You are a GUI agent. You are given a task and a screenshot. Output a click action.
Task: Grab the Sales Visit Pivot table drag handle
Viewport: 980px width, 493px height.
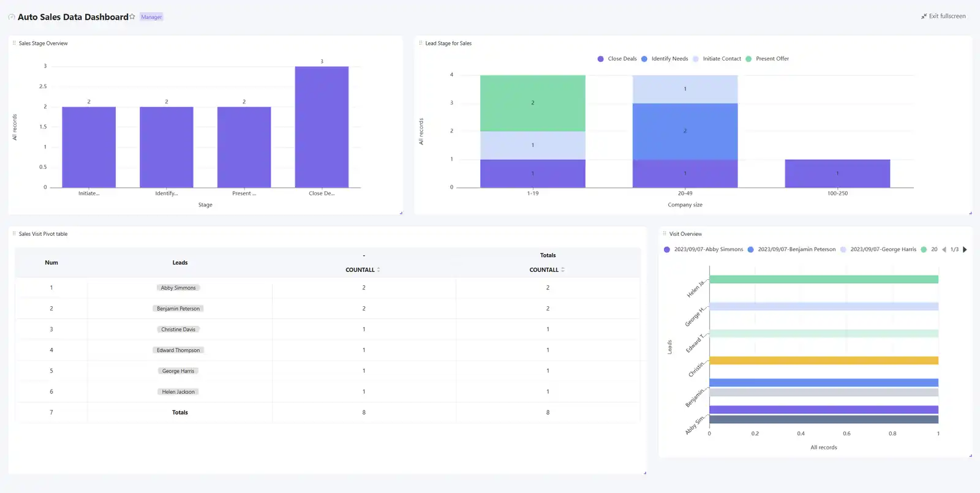pos(14,233)
